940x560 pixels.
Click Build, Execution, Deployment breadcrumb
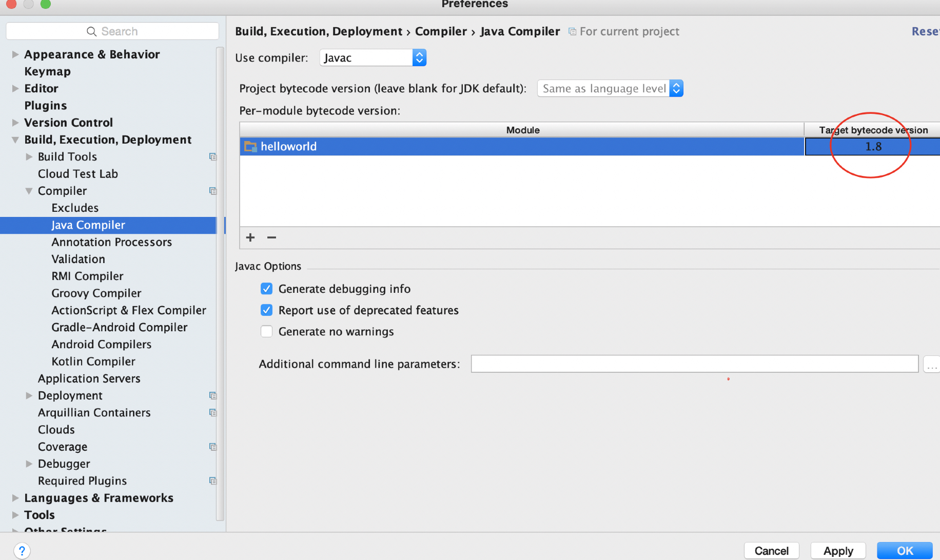pos(319,31)
